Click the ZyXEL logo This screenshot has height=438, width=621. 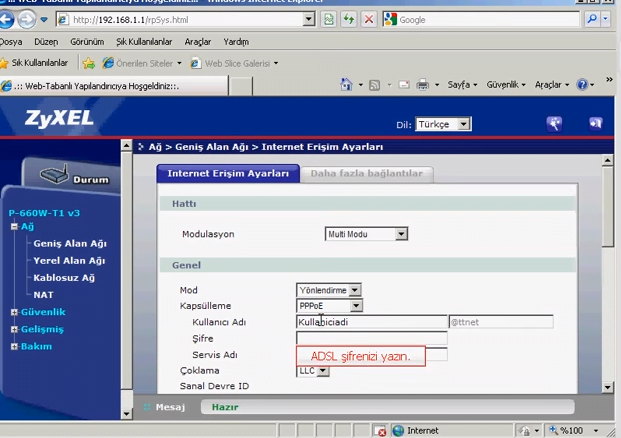coord(59,118)
